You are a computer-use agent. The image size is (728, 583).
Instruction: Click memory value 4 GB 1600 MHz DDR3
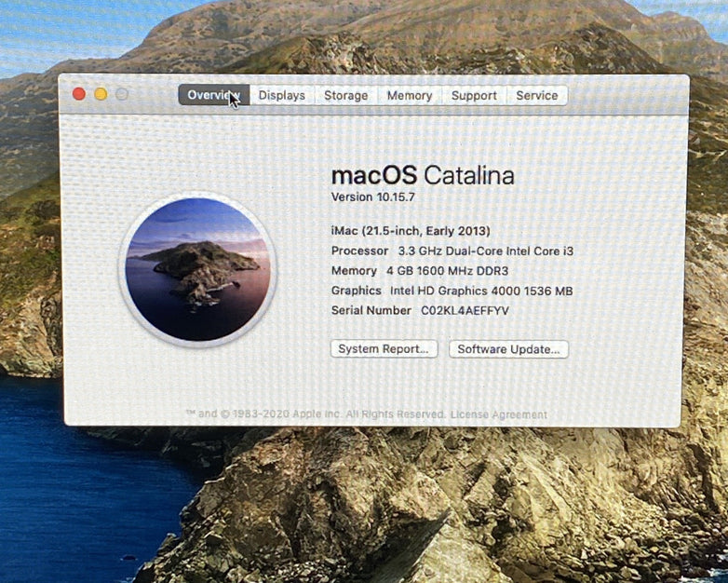(x=448, y=271)
